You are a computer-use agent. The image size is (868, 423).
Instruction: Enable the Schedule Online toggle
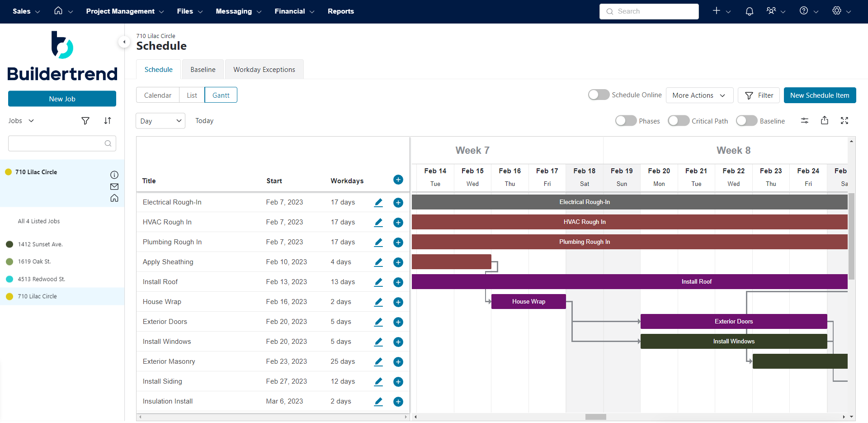pos(598,95)
